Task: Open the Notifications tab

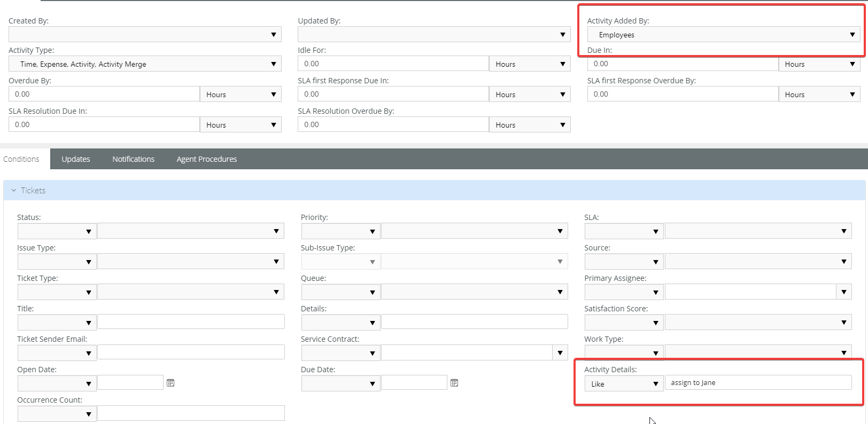Action: [x=133, y=159]
